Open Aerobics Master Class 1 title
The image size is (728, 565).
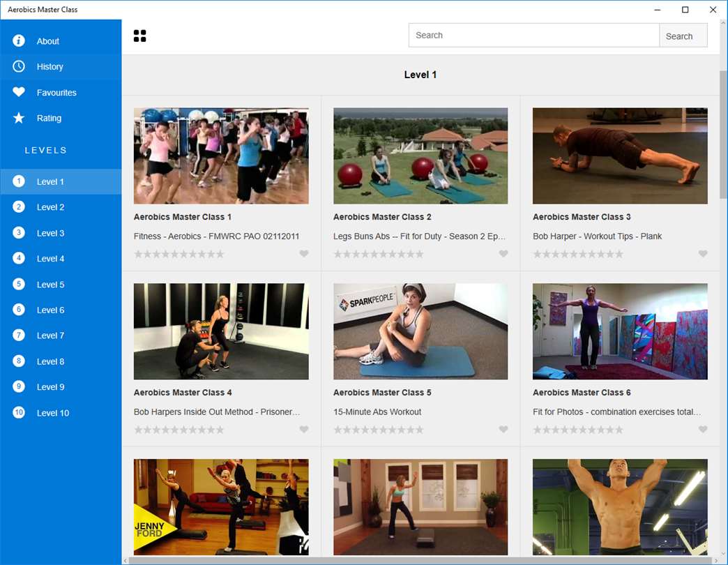coord(183,217)
